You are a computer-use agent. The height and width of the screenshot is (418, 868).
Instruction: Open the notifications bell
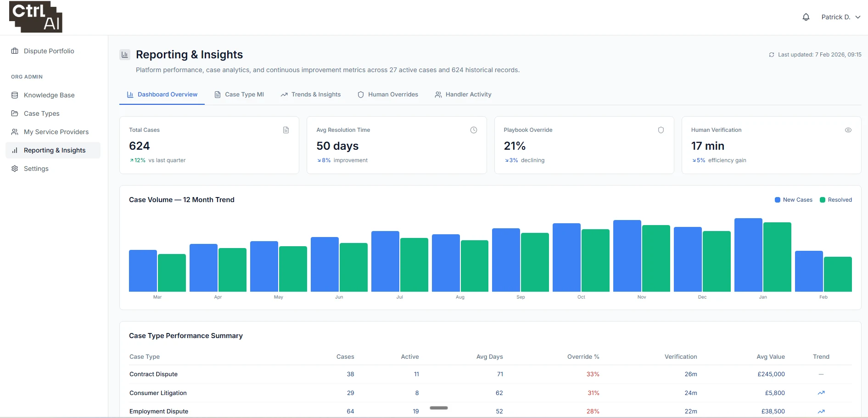[x=806, y=17]
